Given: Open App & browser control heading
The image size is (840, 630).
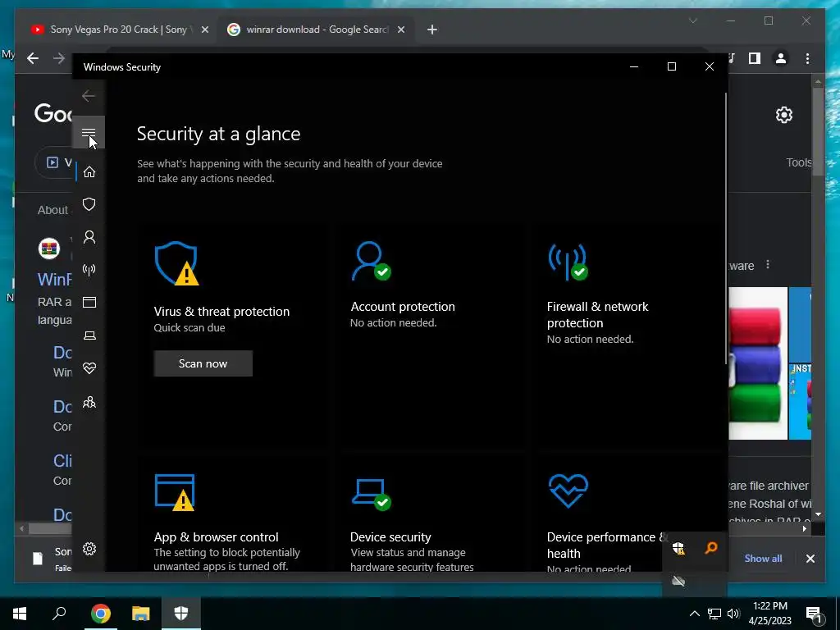Looking at the screenshot, I should (216, 536).
